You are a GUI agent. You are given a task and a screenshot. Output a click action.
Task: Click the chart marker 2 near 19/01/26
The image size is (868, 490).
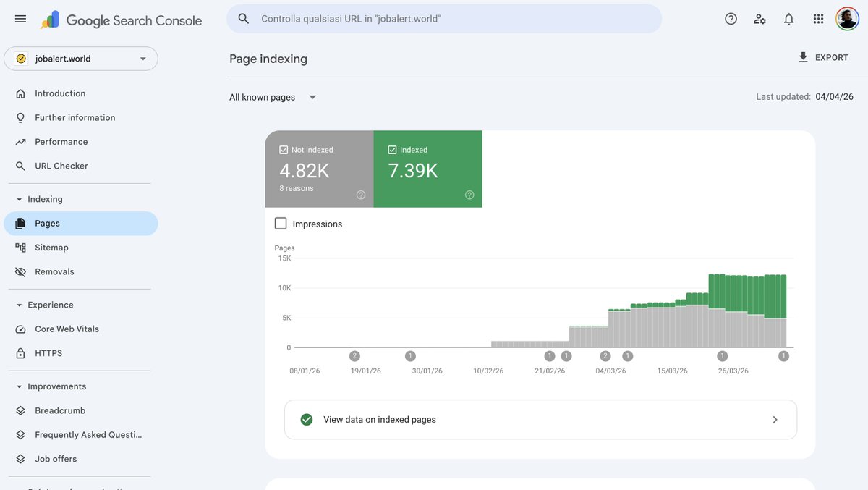pos(354,356)
